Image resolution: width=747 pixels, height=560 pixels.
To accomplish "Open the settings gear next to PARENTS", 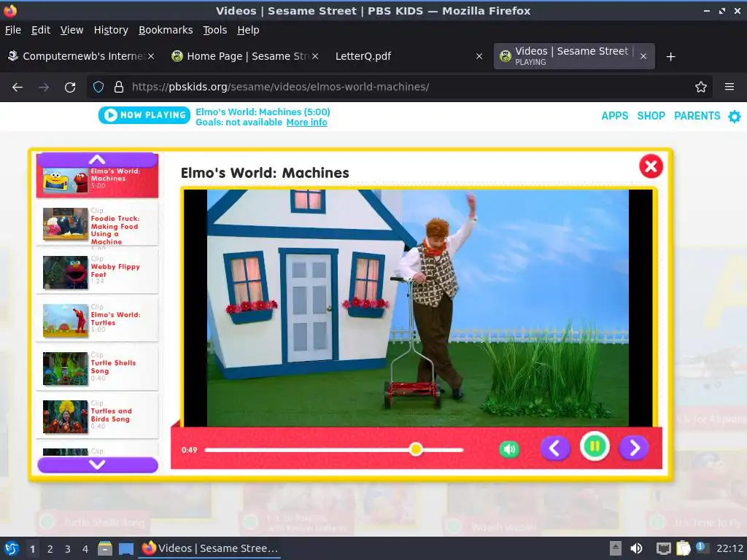I will pos(735,116).
